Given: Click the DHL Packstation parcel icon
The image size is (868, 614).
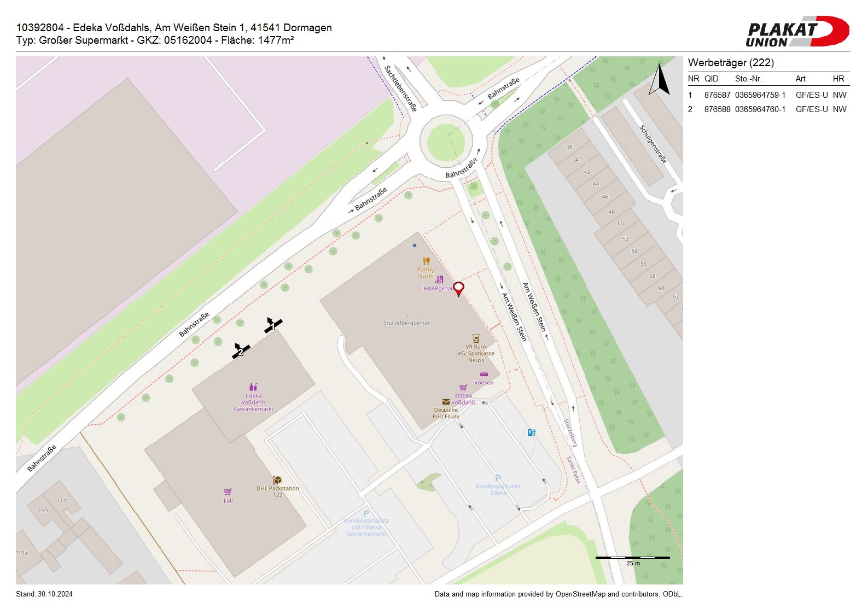Looking at the screenshot, I should click(x=277, y=480).
